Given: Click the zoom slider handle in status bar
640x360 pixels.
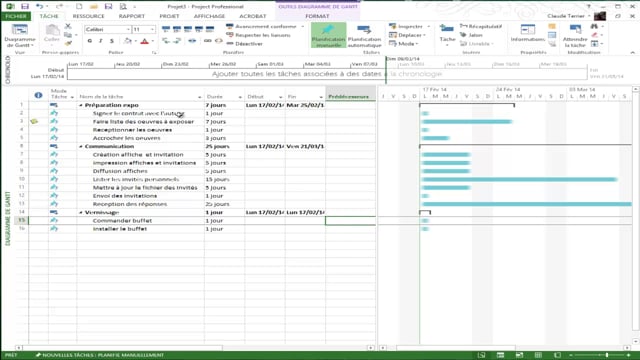Looking at the screenshot, I should click(x=607, y=355).
